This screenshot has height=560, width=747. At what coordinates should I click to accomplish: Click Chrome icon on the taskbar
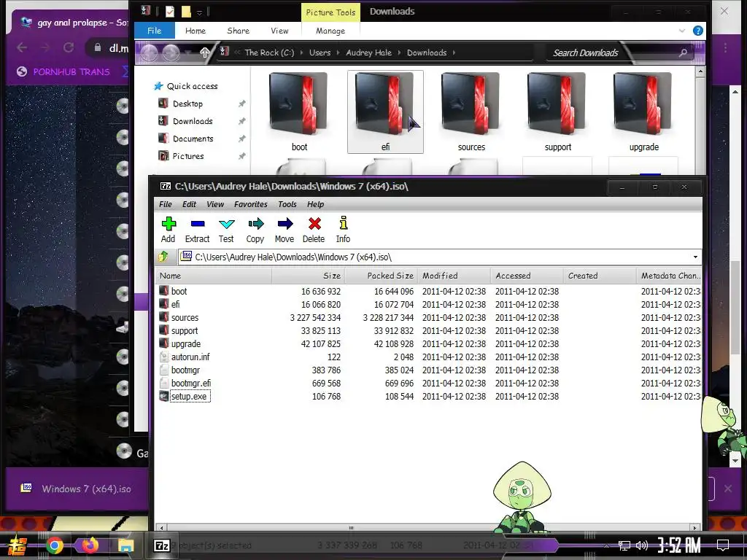click(x=55, y=545)
